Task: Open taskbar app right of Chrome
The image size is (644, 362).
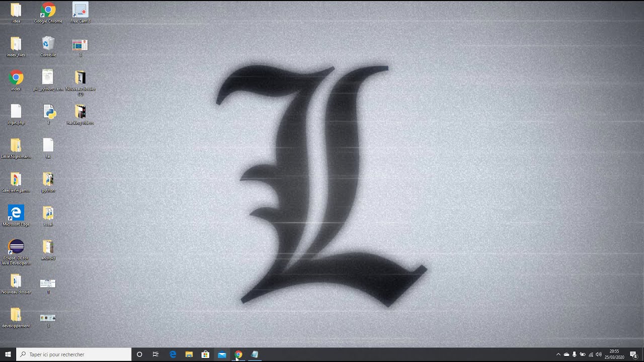Action: 255,354
